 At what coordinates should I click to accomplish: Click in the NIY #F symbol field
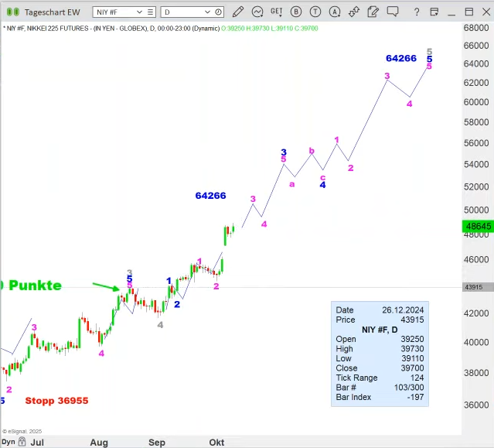pos(112,12)
